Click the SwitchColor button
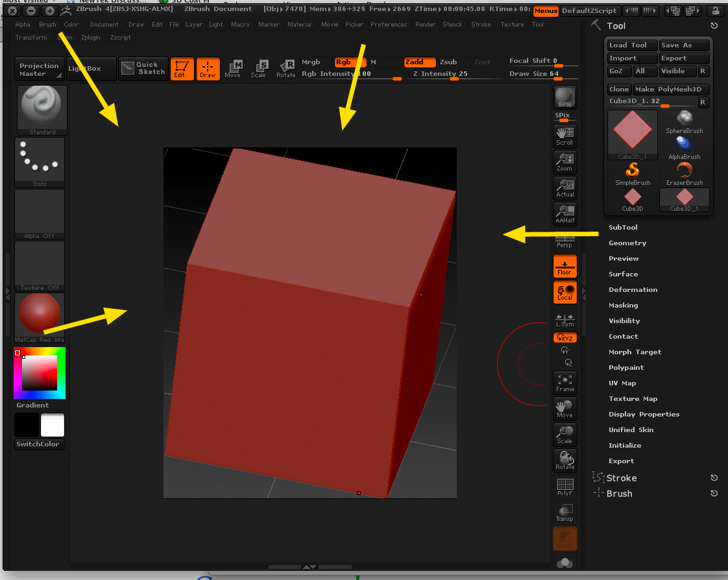 pyautogui.click(x=40, y=444)
